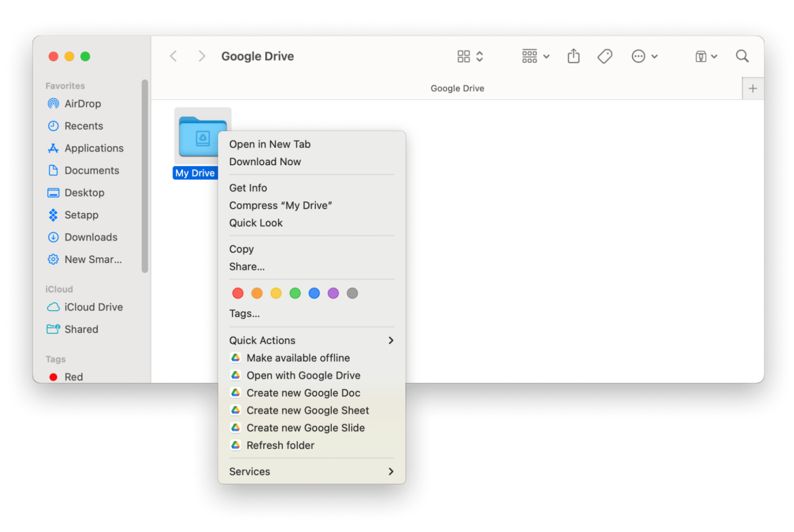Click Download Now in context menu
The image size is (794, 532).
265,162
